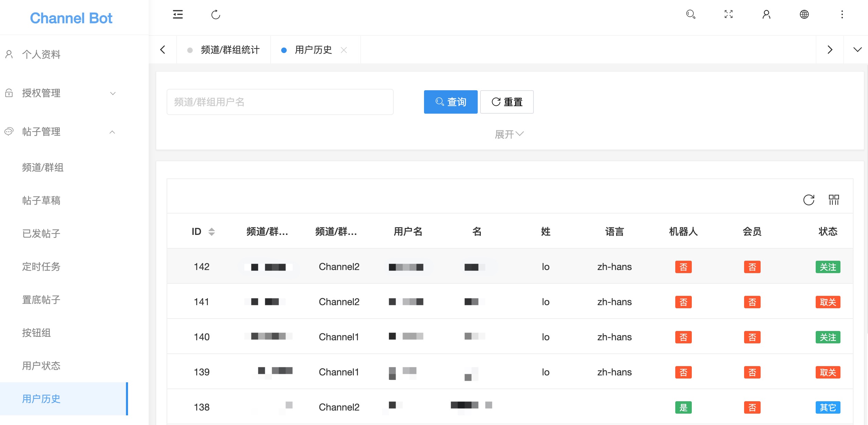
Task: Click the 查询 search button
Action: (451, 102)
